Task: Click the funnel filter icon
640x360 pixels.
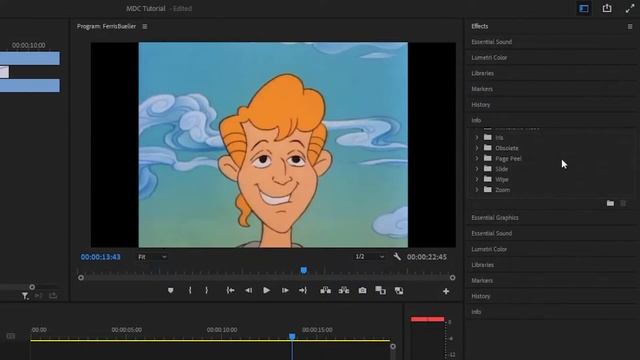Action: [25, 296]
